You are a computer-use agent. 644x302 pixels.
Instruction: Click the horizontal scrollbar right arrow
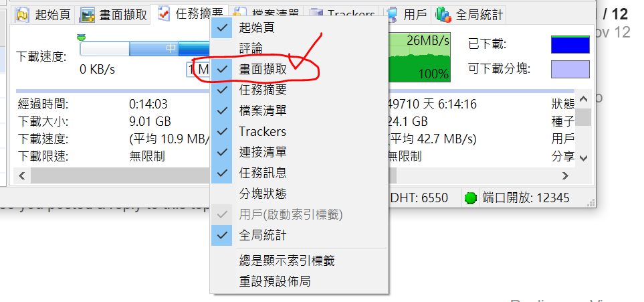pos(565,176)
